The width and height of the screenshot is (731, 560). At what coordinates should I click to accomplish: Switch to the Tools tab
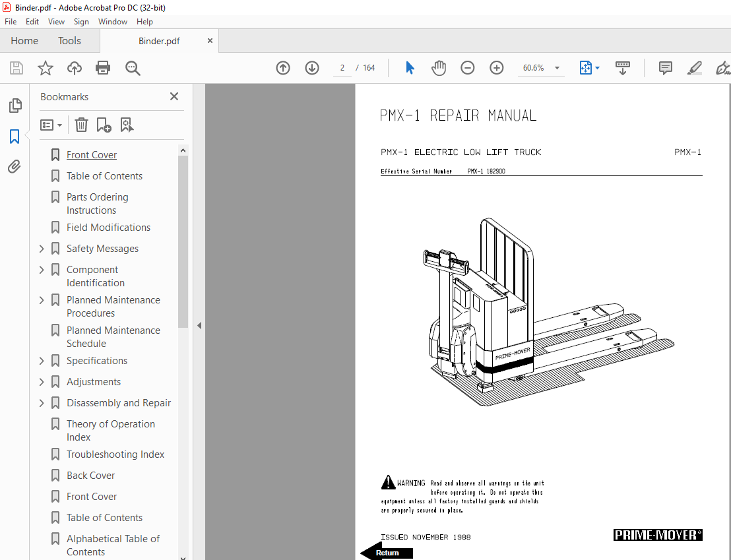[69, 41]
